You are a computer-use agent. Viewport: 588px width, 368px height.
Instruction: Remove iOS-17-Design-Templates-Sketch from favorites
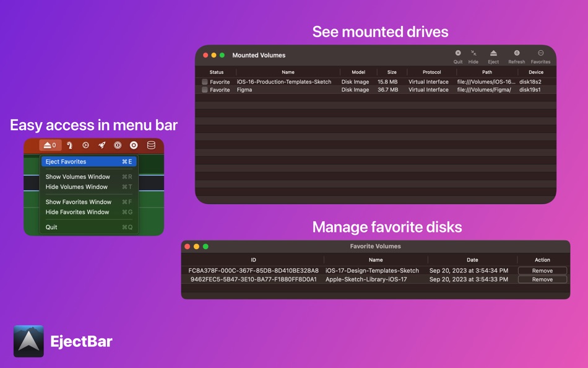coord(542,271)
